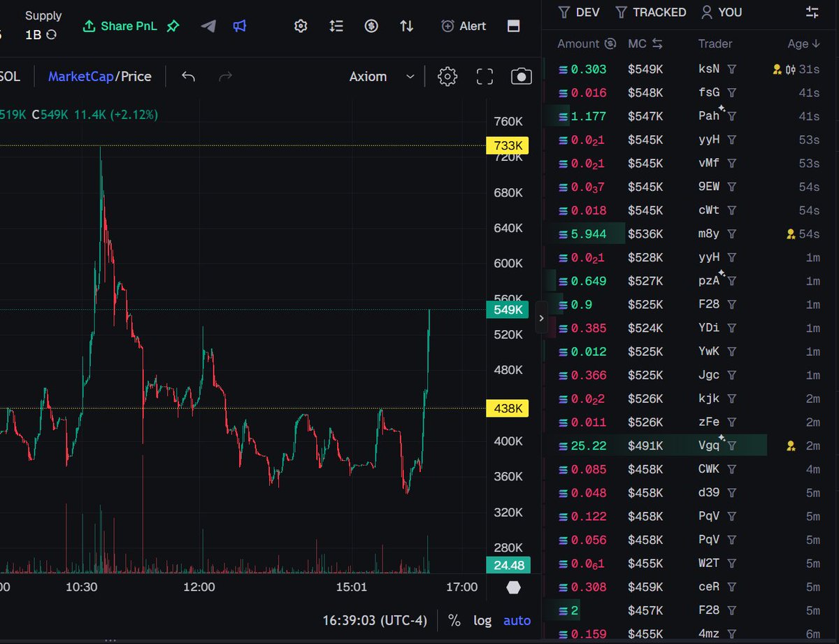Filter by trader ksN funnel icon
The width and height of the screenshot is (839, 644).
pyautogui.click(x=732, y=69)
